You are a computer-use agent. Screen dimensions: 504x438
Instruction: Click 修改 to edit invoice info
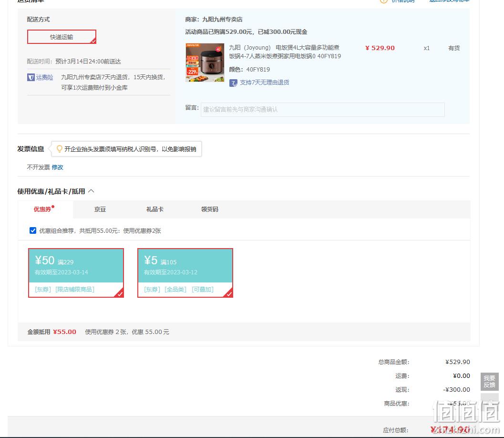pyautogui.click(x=58, y=167)
